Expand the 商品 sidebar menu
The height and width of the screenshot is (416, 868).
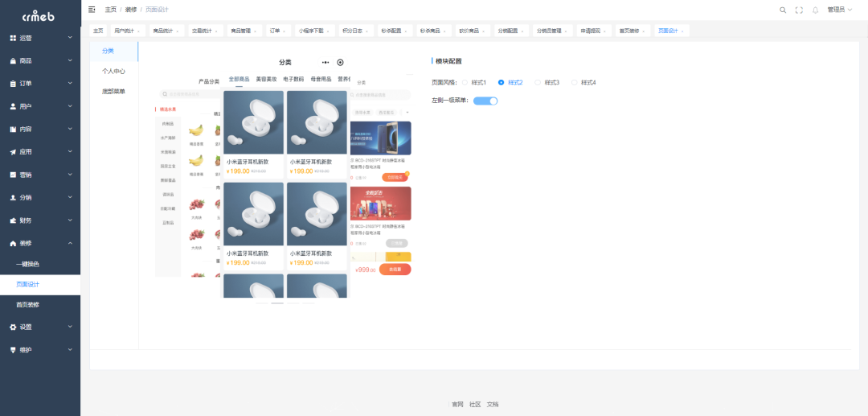pyautogui.click(x=40, y=60)
